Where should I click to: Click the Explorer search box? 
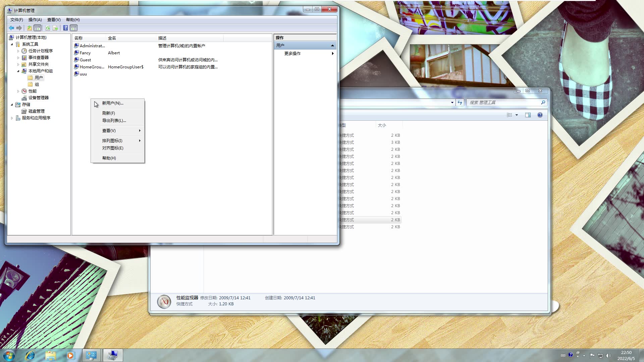(x=503, y=103)
